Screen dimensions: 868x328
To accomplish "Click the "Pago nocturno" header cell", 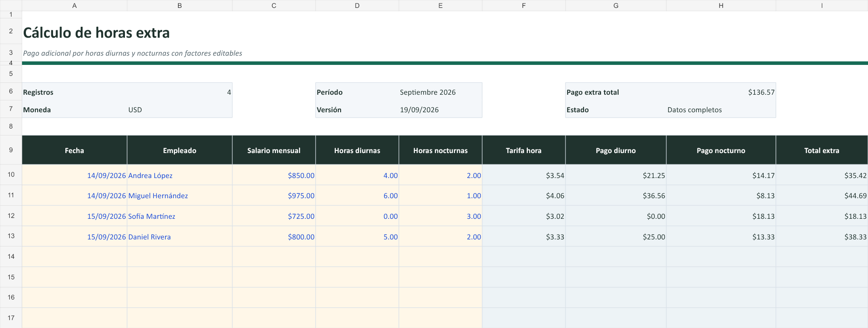I will [x=721, y=150].
